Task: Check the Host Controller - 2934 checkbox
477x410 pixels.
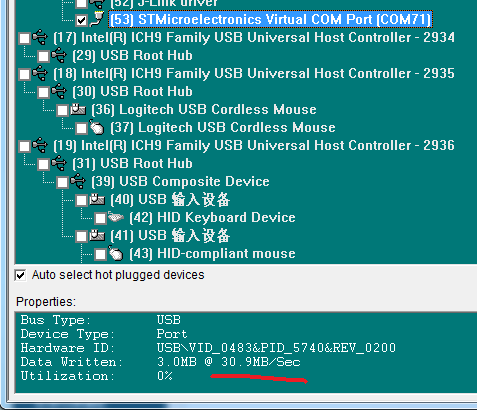Action: point(25,38)
